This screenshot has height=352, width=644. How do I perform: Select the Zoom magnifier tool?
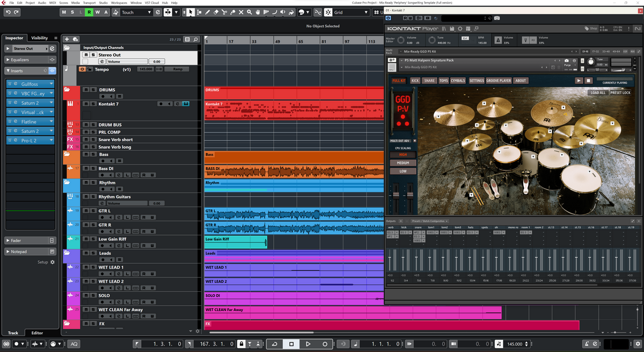(249, 12)
